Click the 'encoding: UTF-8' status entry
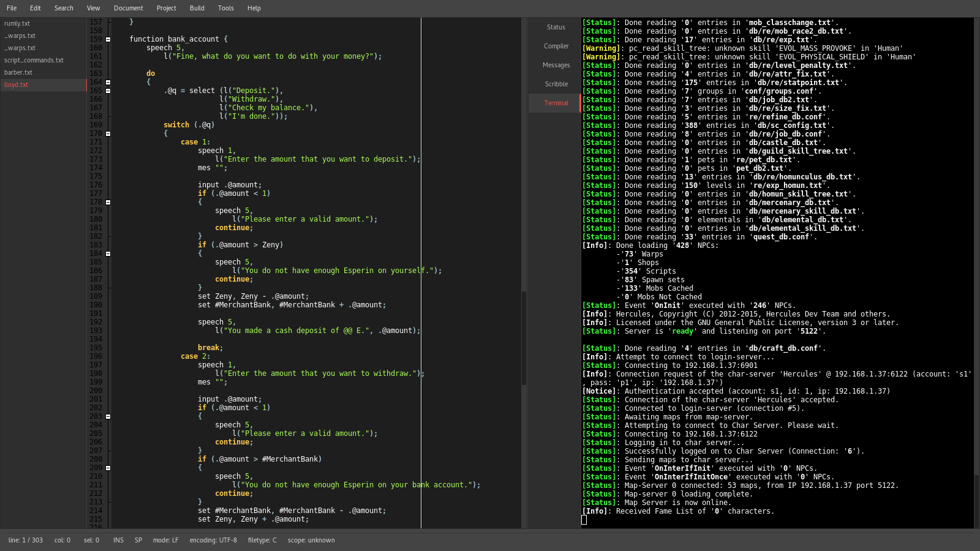Viewport: 980px width, 551px height. pyautogui.click(x=213, y=540)
